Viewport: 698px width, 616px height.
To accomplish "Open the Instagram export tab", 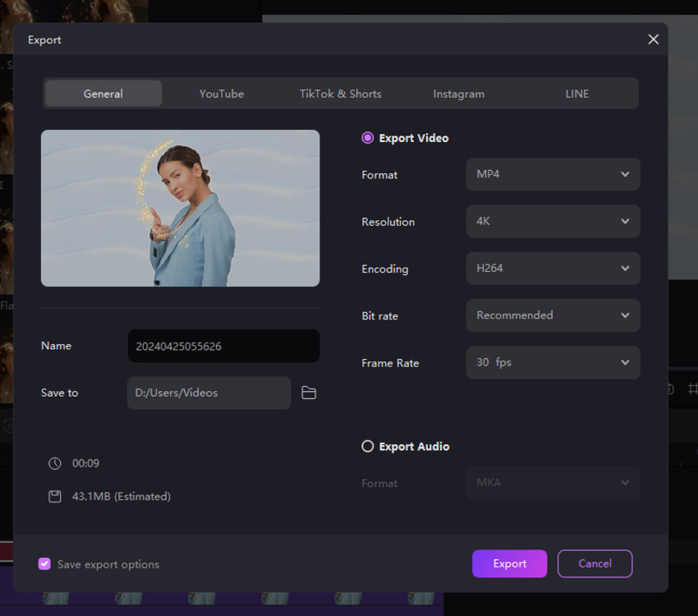I will [x=458, y=94].
